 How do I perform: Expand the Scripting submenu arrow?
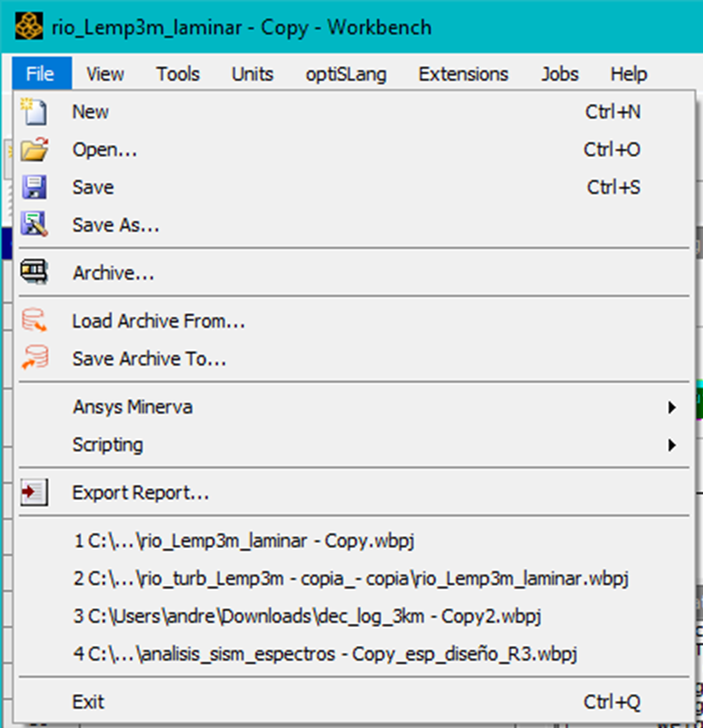pyautogui.click(x=672, y=445)
